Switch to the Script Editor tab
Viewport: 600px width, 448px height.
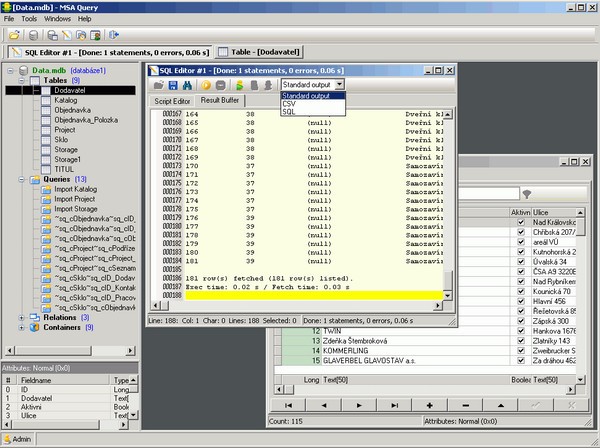coord(172,101)
